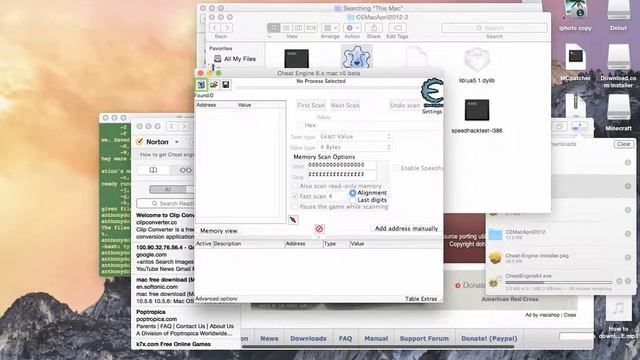Go back in Finder window
This screenshot has width=640, height=360.
pyautogui.click(x=215, y=28)
